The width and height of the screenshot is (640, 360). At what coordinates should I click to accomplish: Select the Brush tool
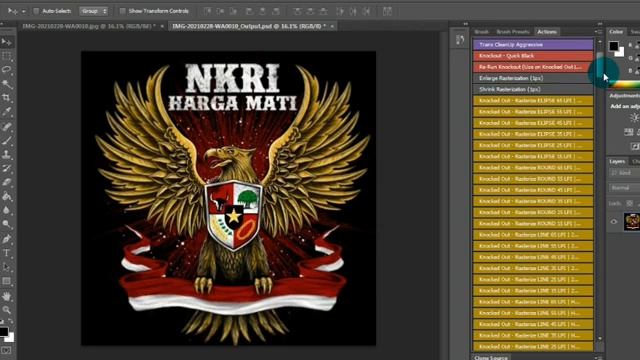[x=7, y=141]
